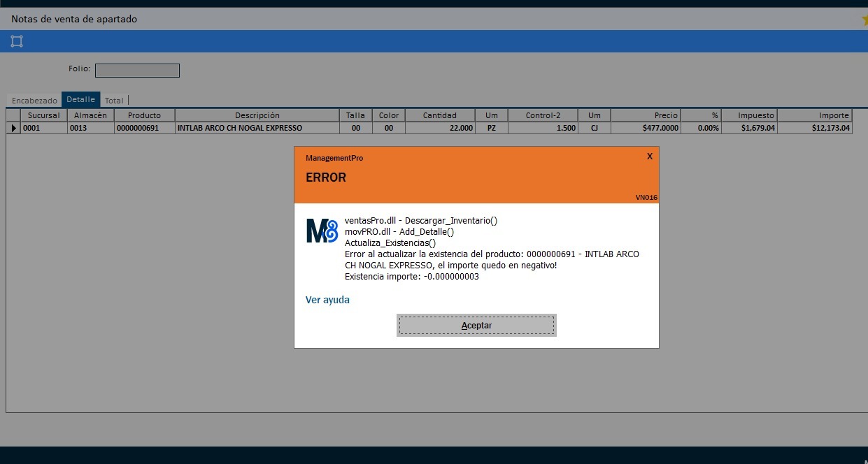Click the Aceptar button in the error dialog

point(476,326)
